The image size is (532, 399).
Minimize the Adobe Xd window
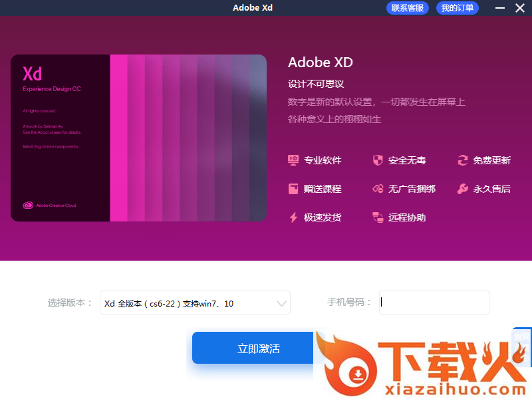click(x=500, y=8)
